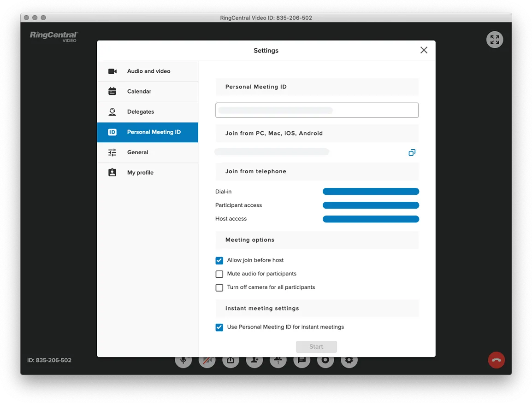Enable Mute audio for participants
Image resolution: width=532 pixels, height=403 pixels.
coord(219,274)
